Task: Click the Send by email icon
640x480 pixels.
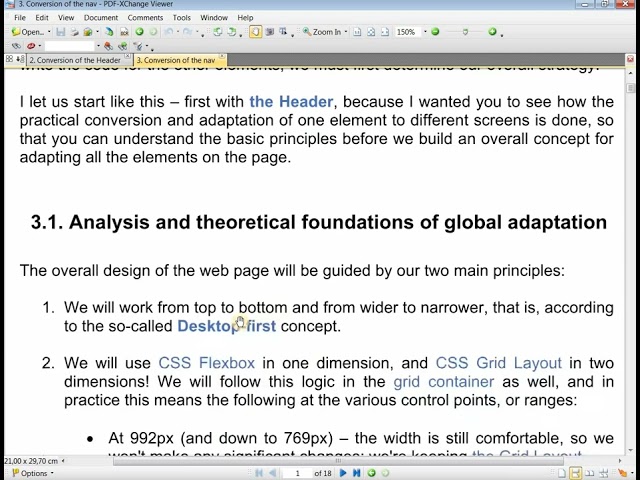Action: click(88, 32)
